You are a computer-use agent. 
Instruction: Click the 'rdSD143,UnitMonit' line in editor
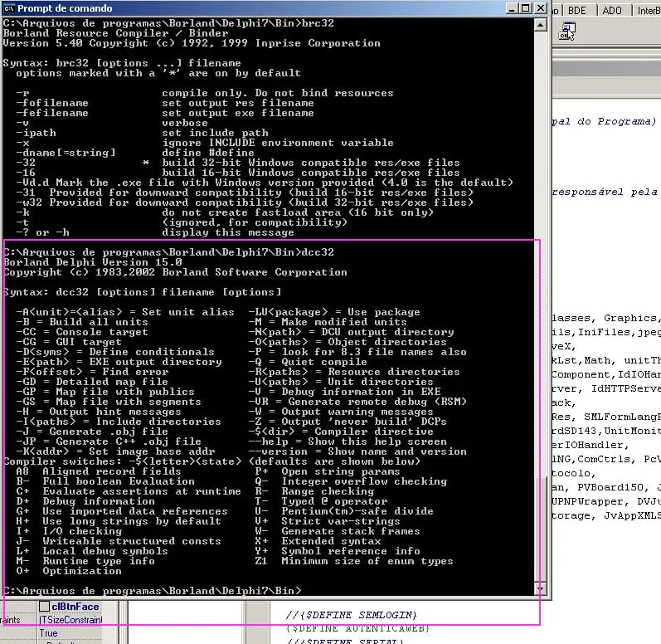(x=606, y=431)
